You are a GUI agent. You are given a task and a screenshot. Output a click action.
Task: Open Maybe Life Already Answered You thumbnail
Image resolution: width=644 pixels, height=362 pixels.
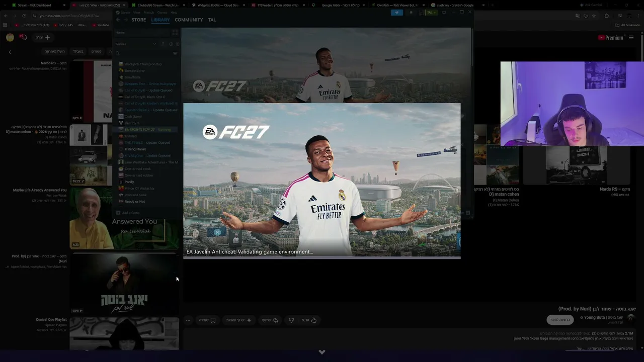point(124,218)
